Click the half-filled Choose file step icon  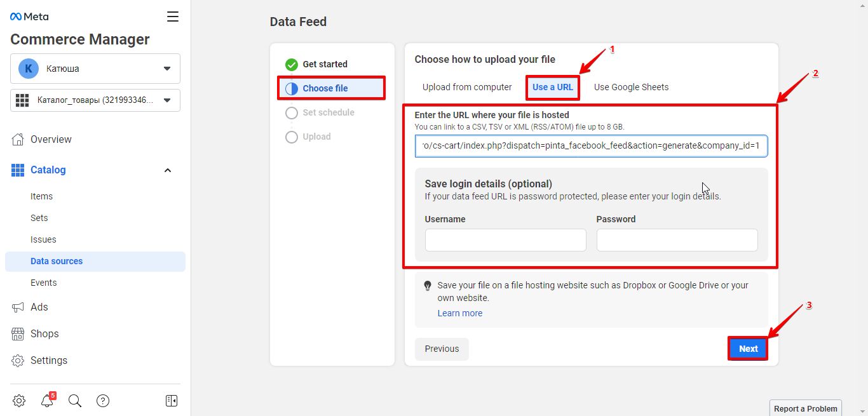[292, 88]
